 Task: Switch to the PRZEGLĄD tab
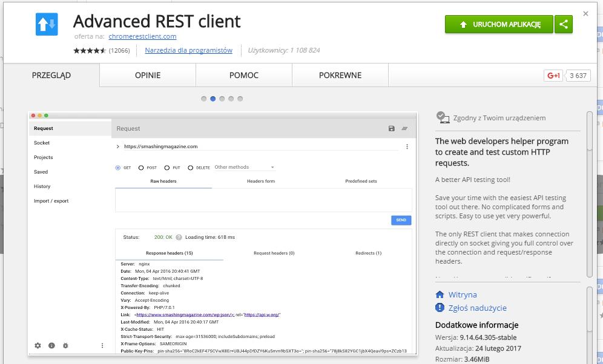[51, 75]
